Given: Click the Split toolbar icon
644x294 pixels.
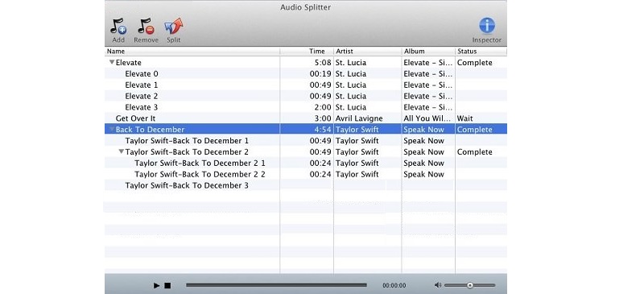Looking at the screenshot, I should pos(173,27).
